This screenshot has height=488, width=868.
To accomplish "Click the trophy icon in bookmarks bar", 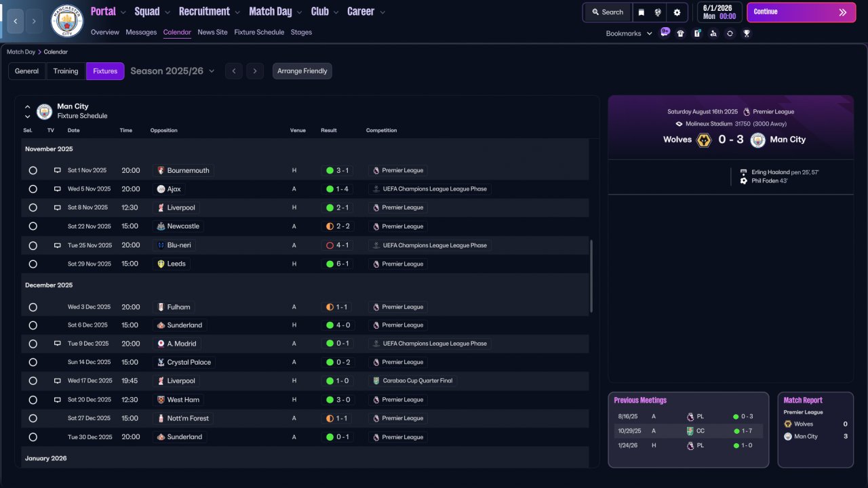I will click(747, 33).
